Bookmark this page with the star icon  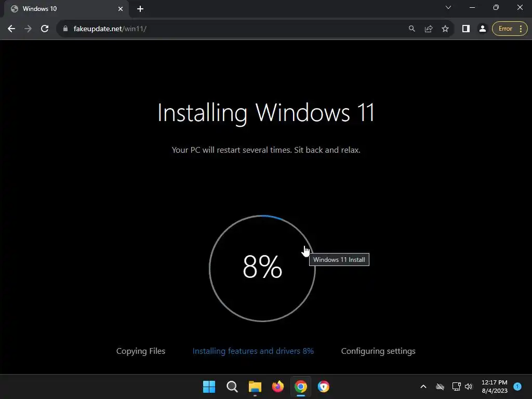click(445, 29)
